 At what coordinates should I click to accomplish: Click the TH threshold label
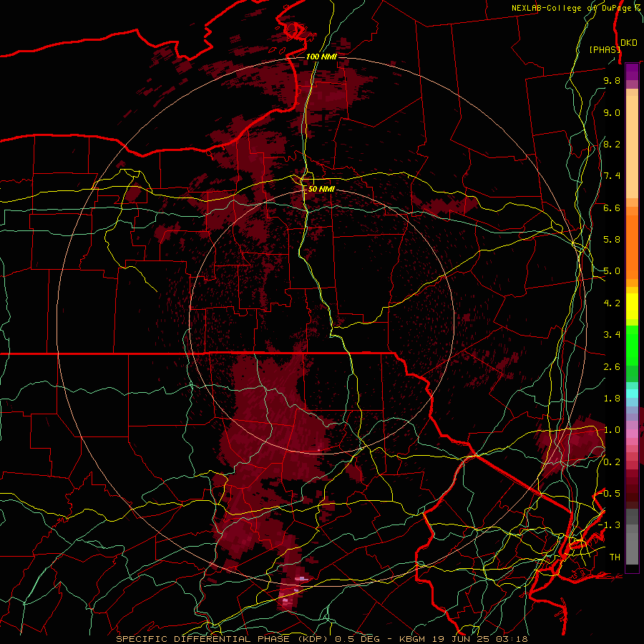pyautogui.click(x=615, y=557)
